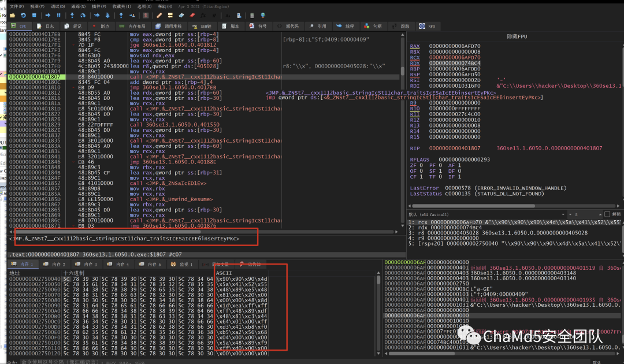Click the trace over toolbar icon

pyautogui.click(x=107, y=15)
